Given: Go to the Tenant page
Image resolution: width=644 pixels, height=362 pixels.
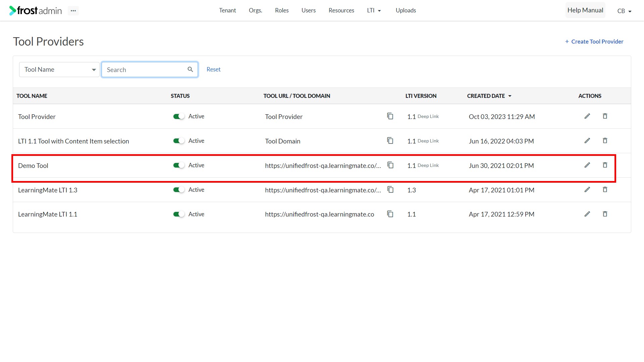Looking at the screenshot, I should tap(227, 10).
